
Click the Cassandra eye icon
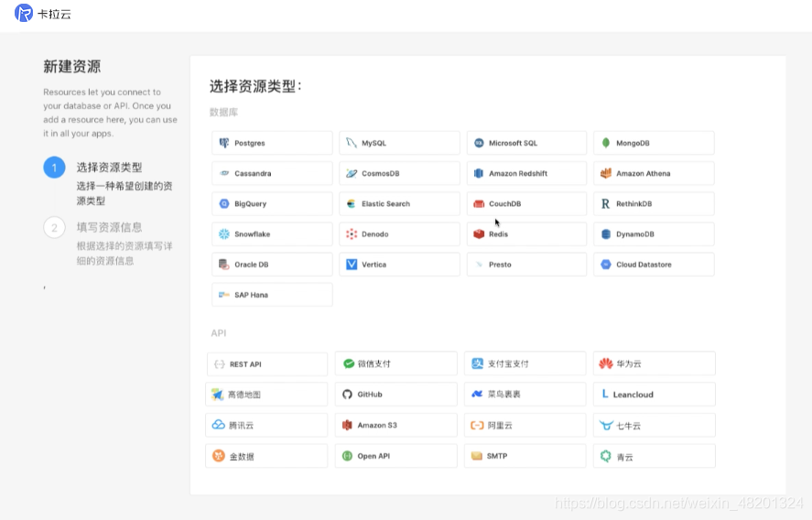pos(223,173)
